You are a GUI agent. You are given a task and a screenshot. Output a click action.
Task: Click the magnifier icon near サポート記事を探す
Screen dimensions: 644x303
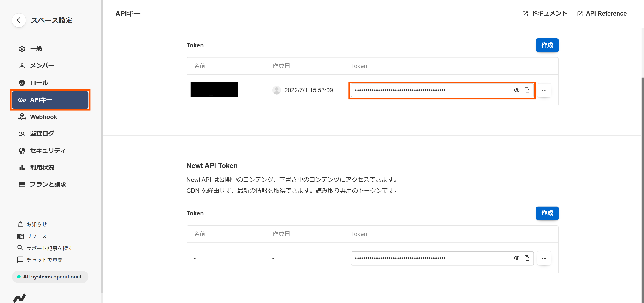point(20,248)
